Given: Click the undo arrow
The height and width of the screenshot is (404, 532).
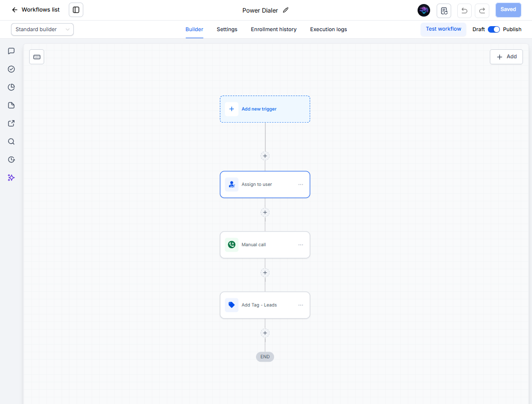Looking at the screenshot, I should 464,11.
